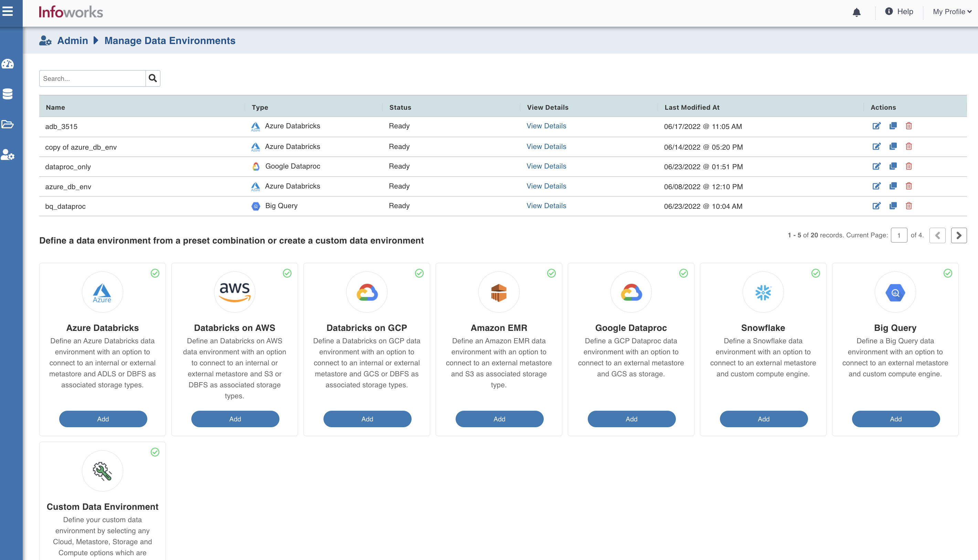Click the Big Query card logo
This screenshot has width=978, height=560.
(895, 292)
